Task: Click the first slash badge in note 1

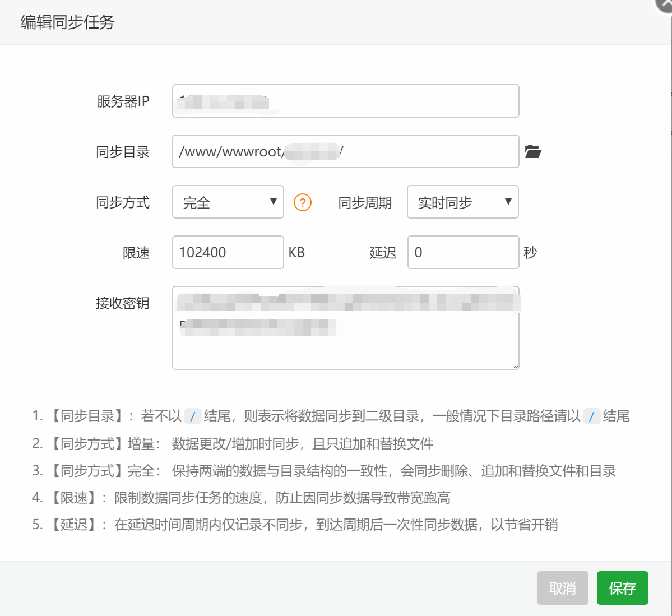Action: tap(193, 415)
